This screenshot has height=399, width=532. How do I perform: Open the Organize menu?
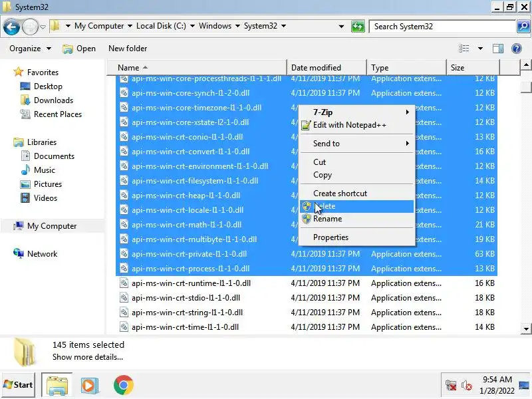point(30,49)
